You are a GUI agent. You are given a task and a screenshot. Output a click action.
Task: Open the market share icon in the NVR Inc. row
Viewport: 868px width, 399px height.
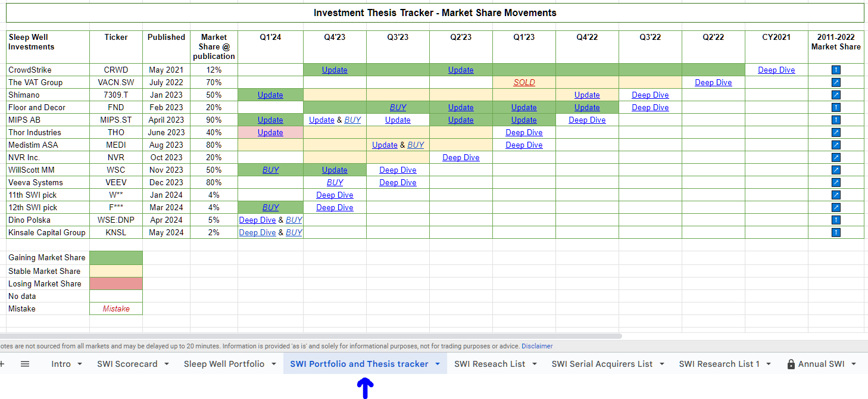tap(836, 158)
